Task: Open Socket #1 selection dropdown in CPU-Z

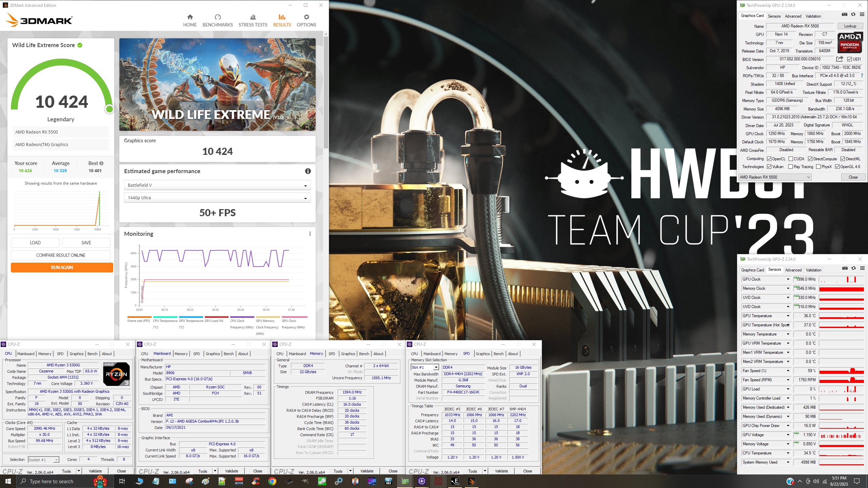Action: click(43, 460)
